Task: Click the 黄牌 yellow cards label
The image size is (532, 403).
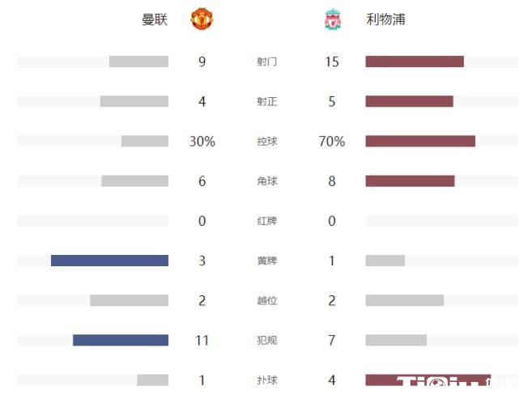Action: coord(266,261)
